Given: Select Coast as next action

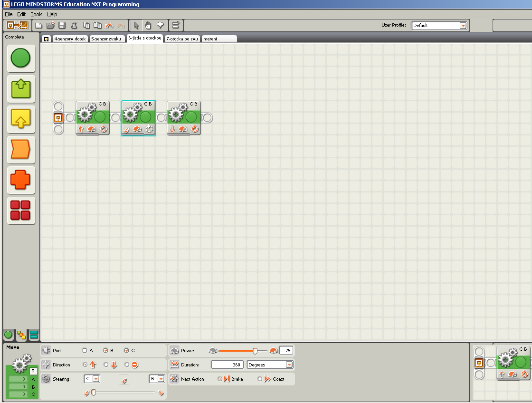Looking at the screenshot, I should click(x=260, y=379).
